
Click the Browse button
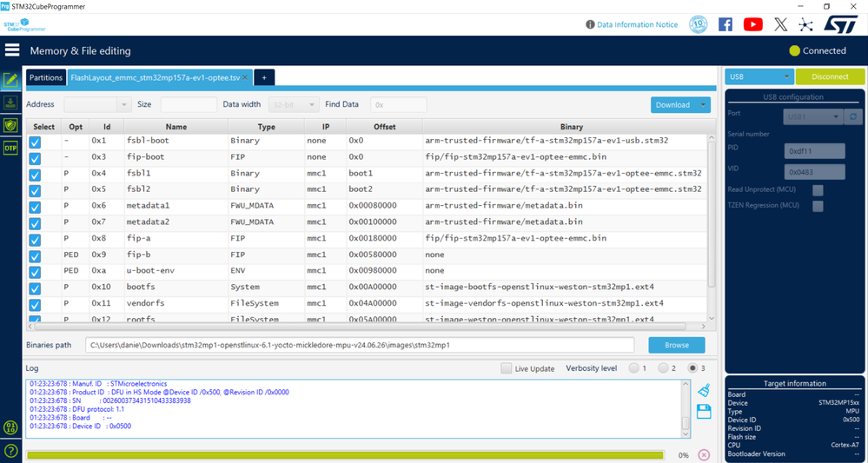[x=677, y=345]
